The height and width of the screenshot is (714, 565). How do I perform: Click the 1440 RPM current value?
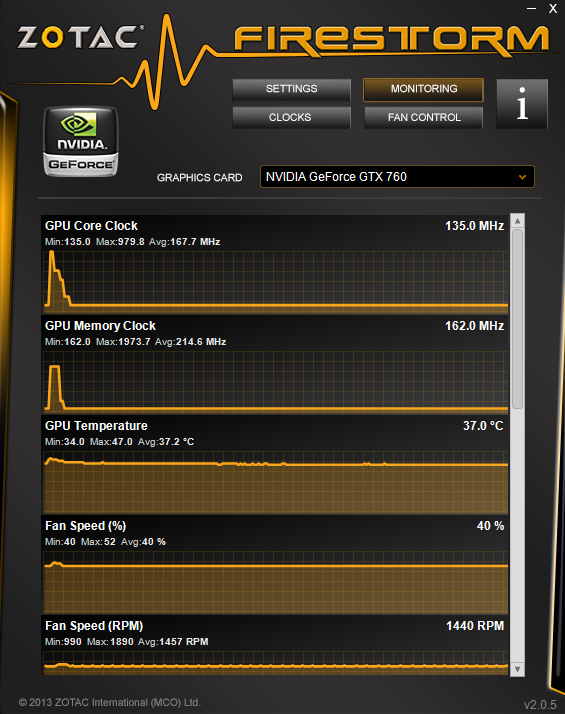click(x=475, y=626)
